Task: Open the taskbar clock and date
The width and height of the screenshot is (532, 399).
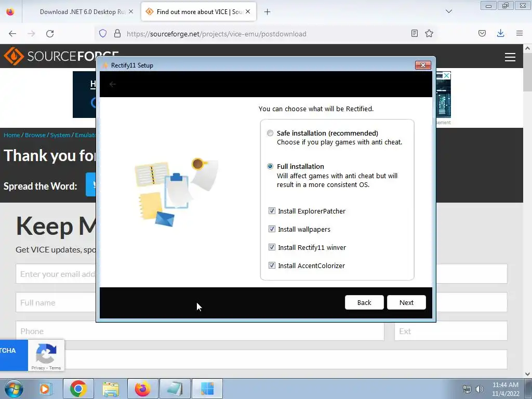Action: pyautogui.click(x=506, y=389)
